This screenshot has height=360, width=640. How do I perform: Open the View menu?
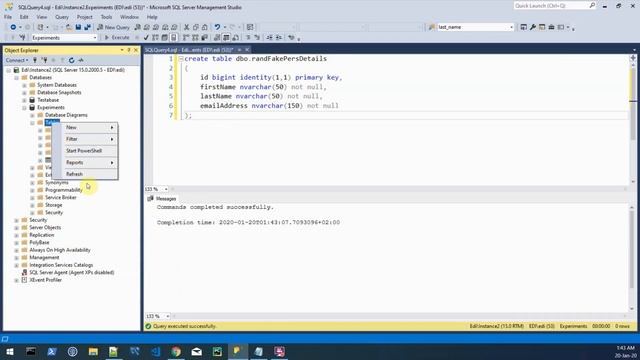(42, 17)
